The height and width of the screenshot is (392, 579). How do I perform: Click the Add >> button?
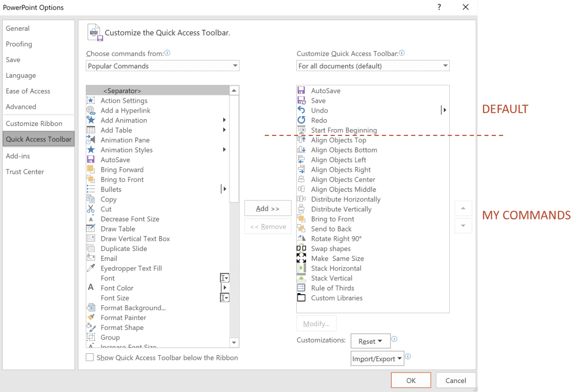(x=268, y=208)
